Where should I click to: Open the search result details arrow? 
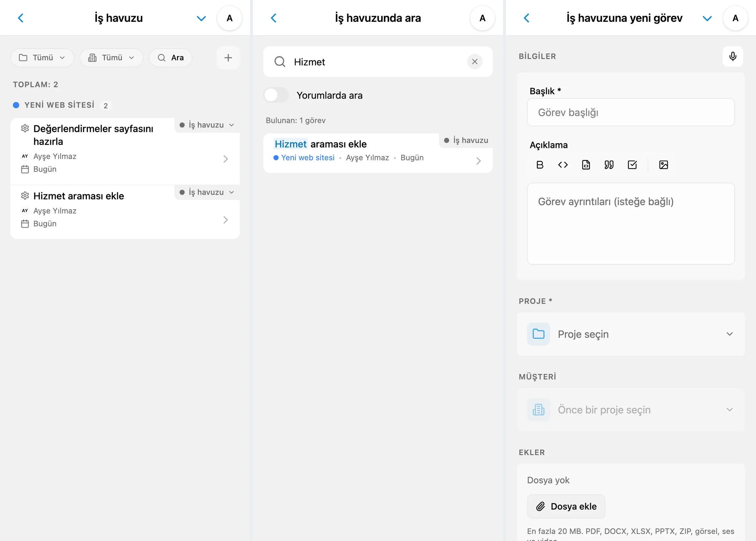click(478, 161)
